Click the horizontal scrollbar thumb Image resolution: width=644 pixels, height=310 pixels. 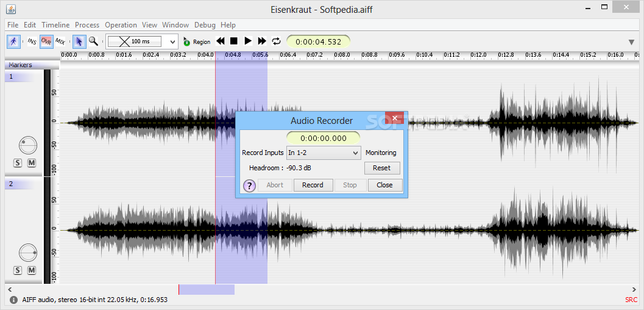[x=207, y=289]
